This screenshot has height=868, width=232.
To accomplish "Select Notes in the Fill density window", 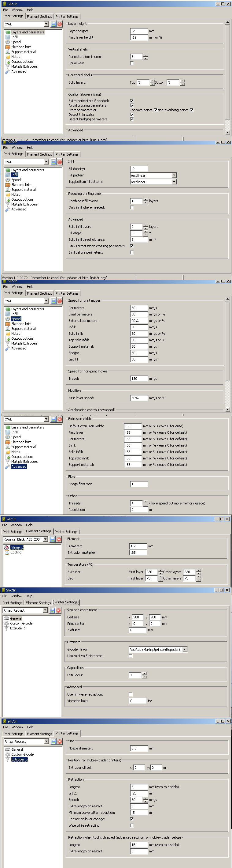I will [16, 194].
